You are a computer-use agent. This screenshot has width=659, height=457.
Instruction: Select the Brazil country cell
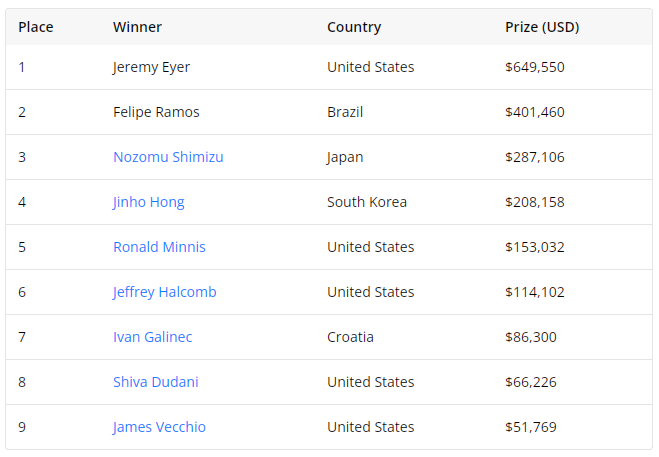click(345, 112)
